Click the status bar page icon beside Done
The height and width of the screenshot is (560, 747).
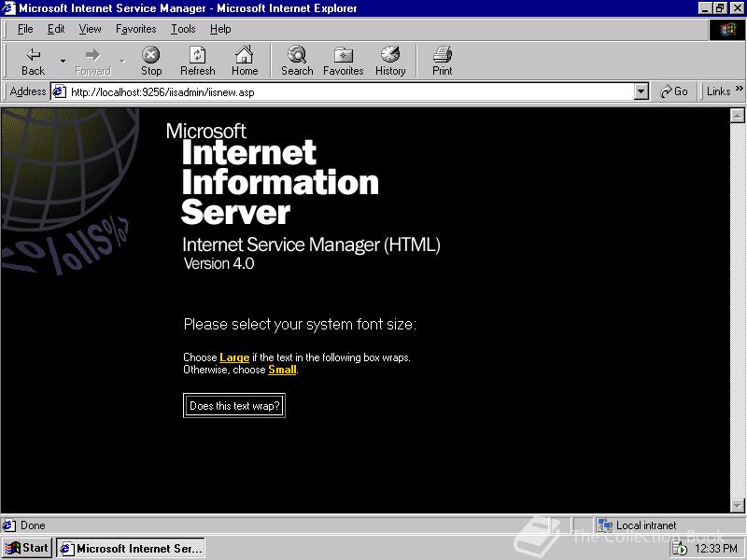pos(8,525)
